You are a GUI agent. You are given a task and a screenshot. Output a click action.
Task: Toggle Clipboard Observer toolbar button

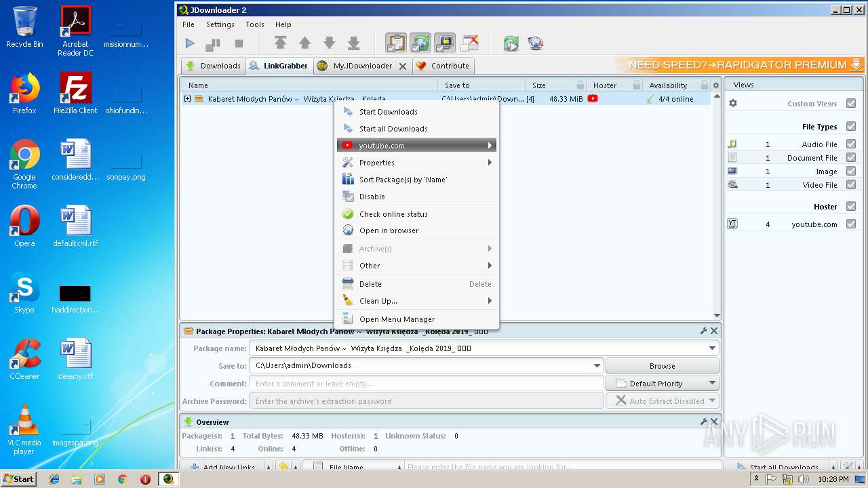396,43
